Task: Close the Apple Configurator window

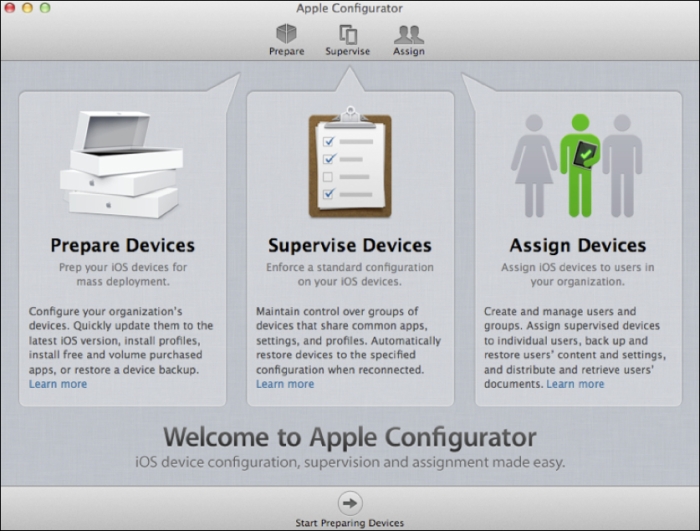Action: 10,8
